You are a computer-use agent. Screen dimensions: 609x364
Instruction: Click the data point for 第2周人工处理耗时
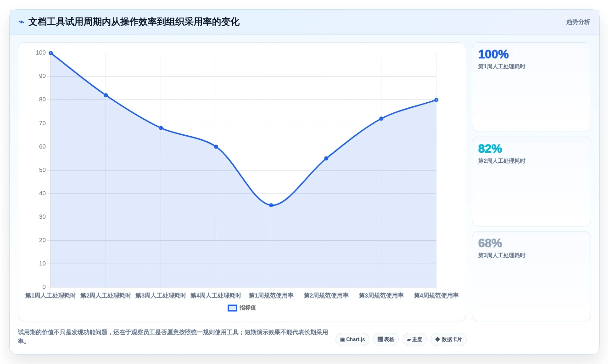point(106,95)
